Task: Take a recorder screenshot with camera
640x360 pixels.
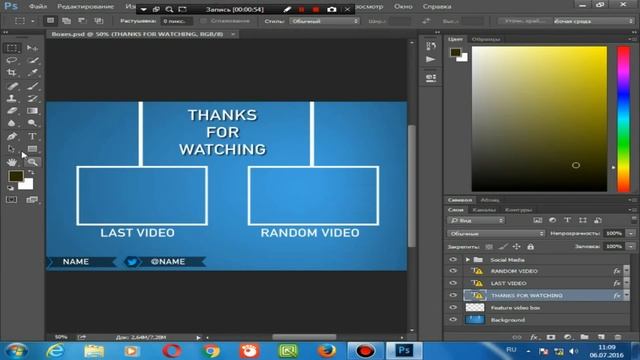Action: 331,9
